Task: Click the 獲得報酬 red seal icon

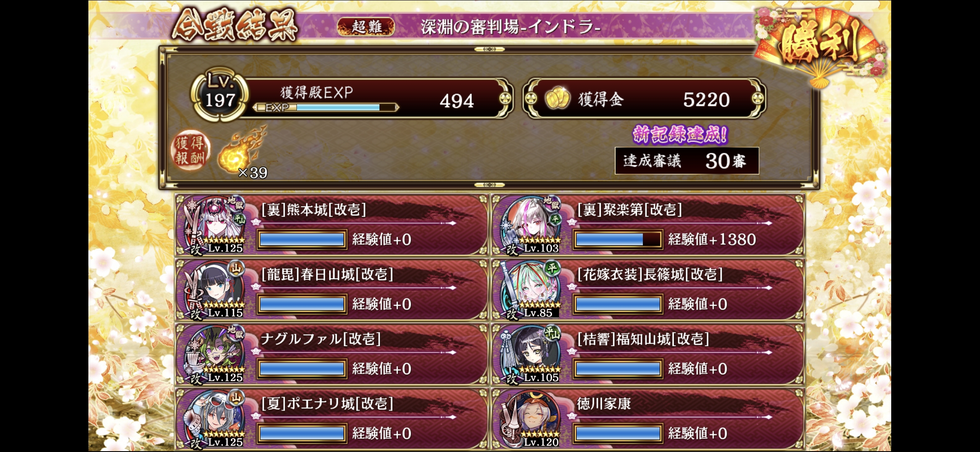Action: [x=191, y=152]
